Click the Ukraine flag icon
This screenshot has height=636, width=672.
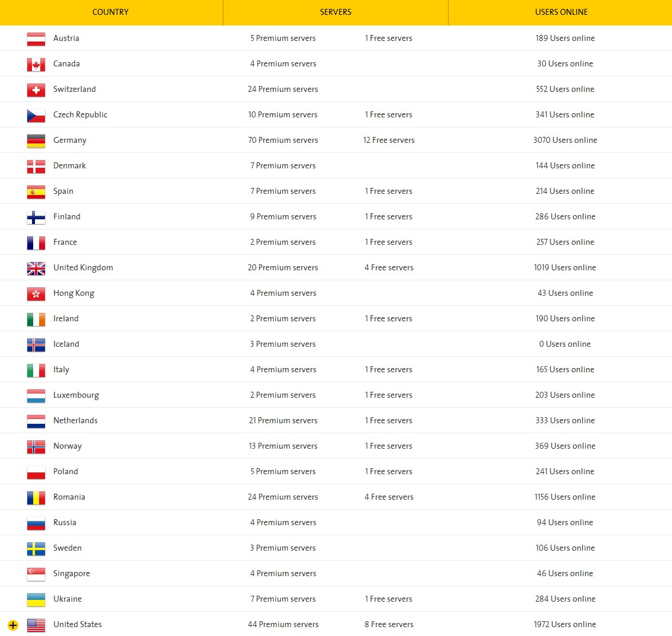click(36, 600)
